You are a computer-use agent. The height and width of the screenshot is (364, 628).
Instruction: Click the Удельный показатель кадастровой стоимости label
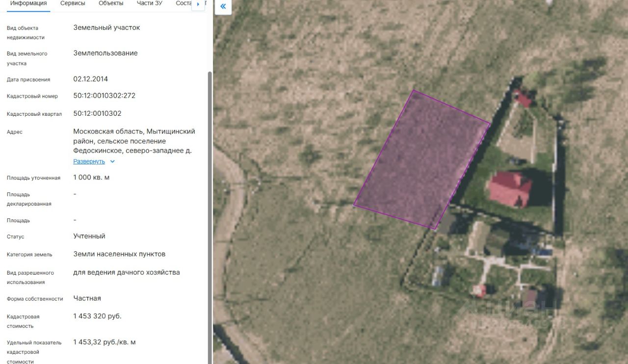click(x=34, y=352)
